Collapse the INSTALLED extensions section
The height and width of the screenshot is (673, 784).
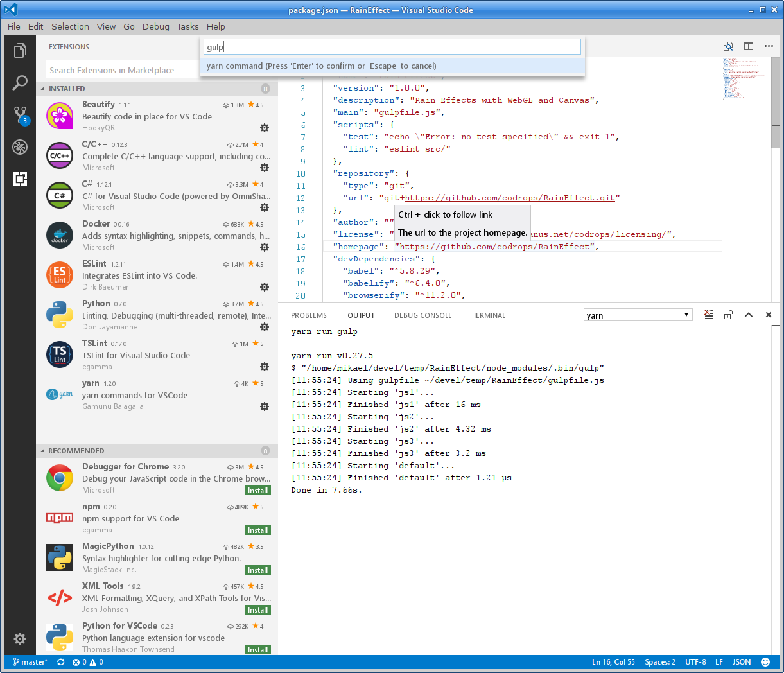[43, 89]
